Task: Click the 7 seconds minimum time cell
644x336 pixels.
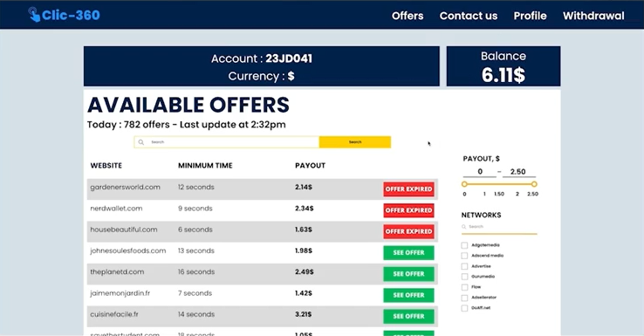Action: coord(195,293)
